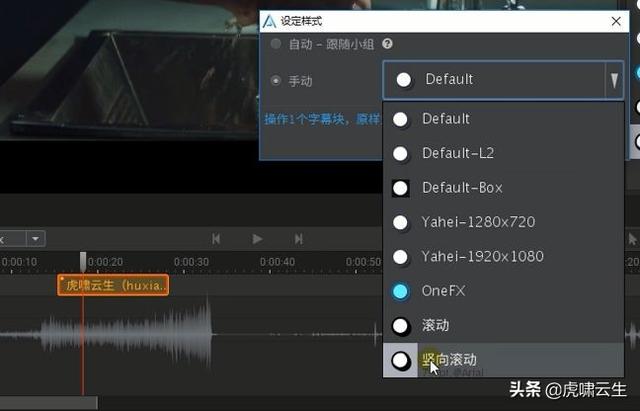Select the Yahei-1280x720 style
This screenshot has height=411, width=640.
pos(503,222)
